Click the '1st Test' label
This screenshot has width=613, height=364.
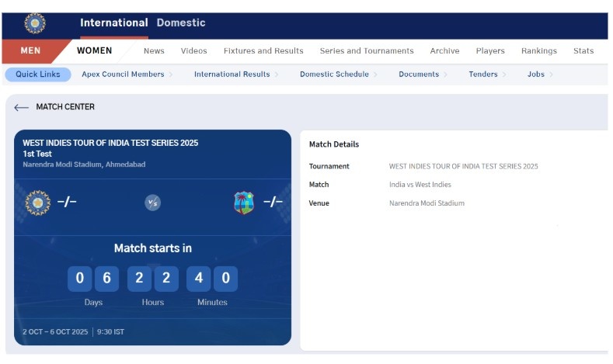point(37,154)
